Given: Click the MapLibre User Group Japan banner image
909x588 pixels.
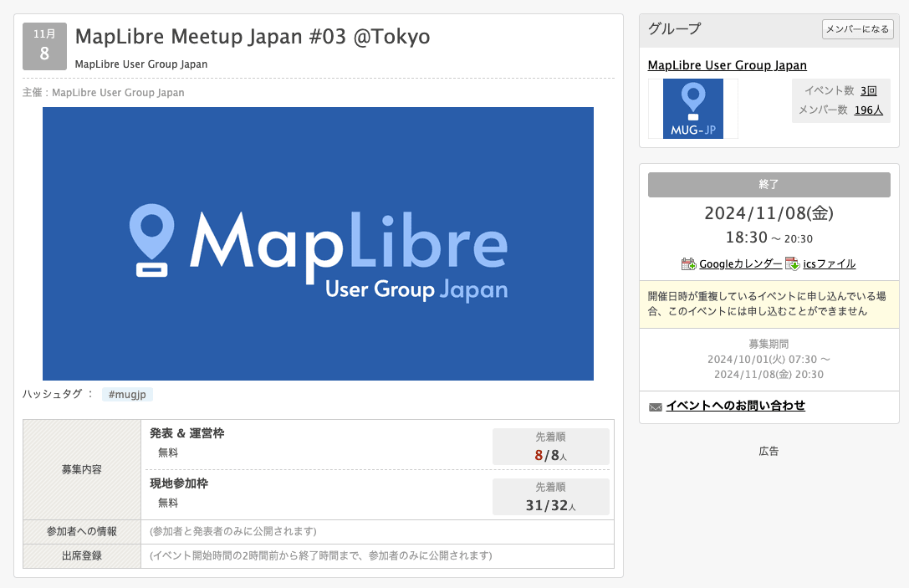Looking at the screenshot, I should tap(318, 243).
